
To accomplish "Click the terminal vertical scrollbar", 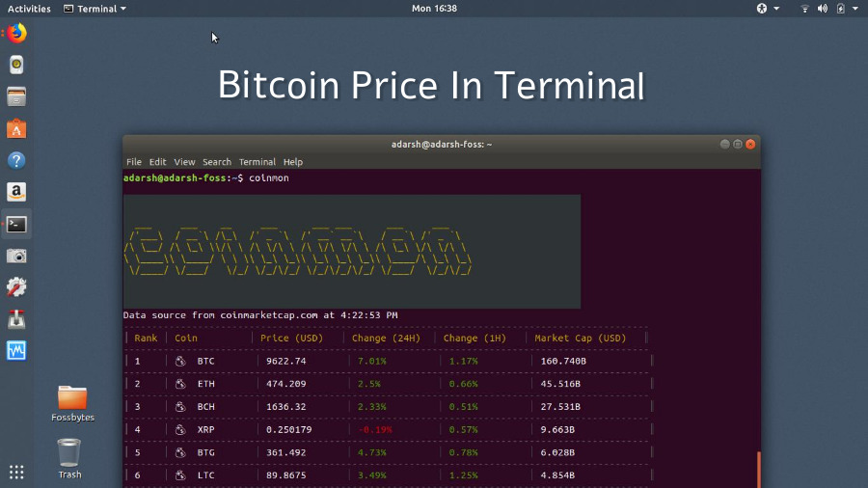I will click(758, 470).
